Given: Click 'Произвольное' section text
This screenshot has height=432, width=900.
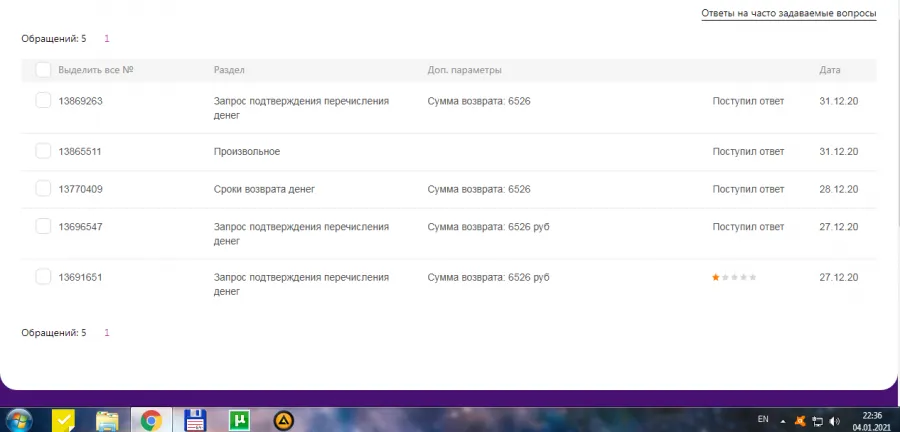Looking at the screenshot, I should click(247, 152).
